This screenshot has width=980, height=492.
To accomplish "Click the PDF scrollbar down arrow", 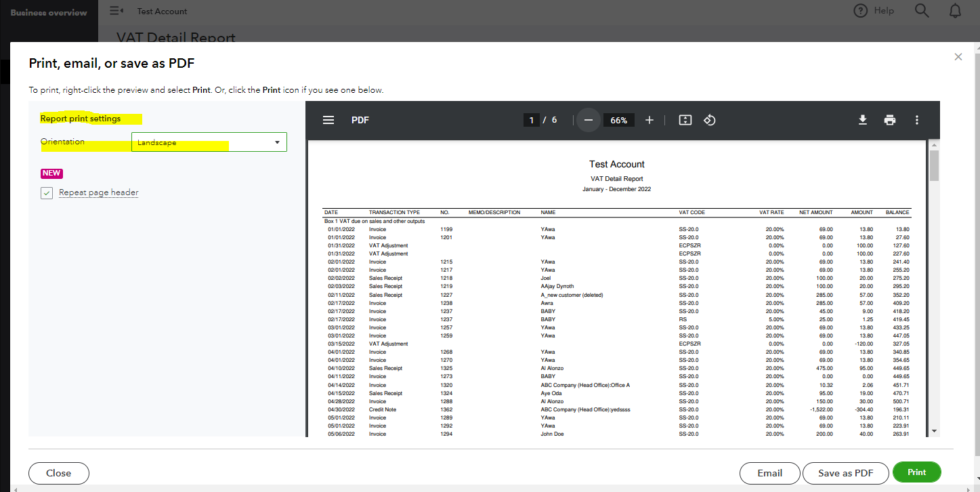I will [934, 431].
